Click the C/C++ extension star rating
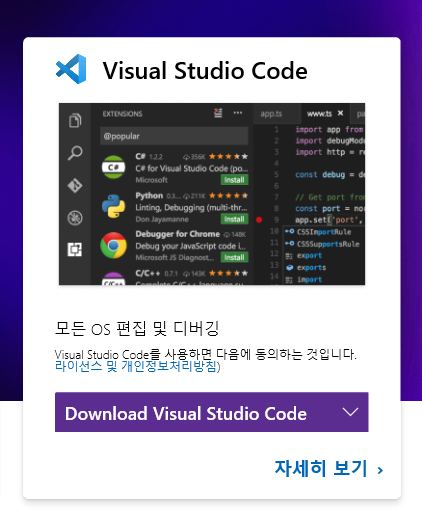The height and width of the screenshot is (529, 422). tap(228, 273)
